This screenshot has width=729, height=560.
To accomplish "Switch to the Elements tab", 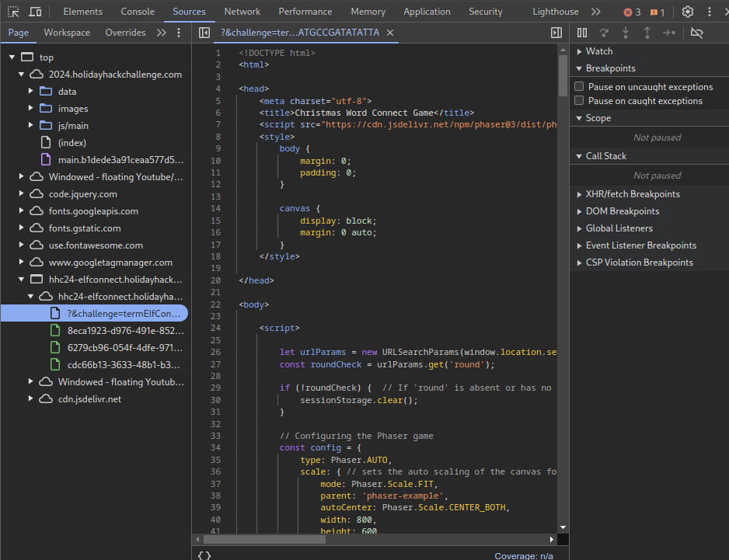I will tap(82, 12).
